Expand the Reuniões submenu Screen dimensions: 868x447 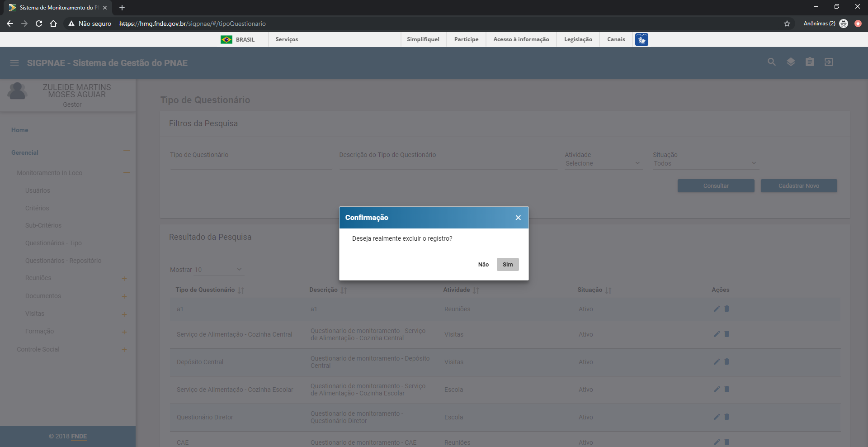coord(124,279)
